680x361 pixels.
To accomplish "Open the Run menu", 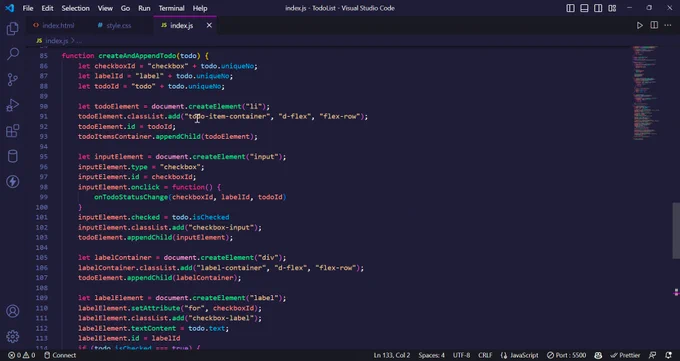I will click(144, 8).
